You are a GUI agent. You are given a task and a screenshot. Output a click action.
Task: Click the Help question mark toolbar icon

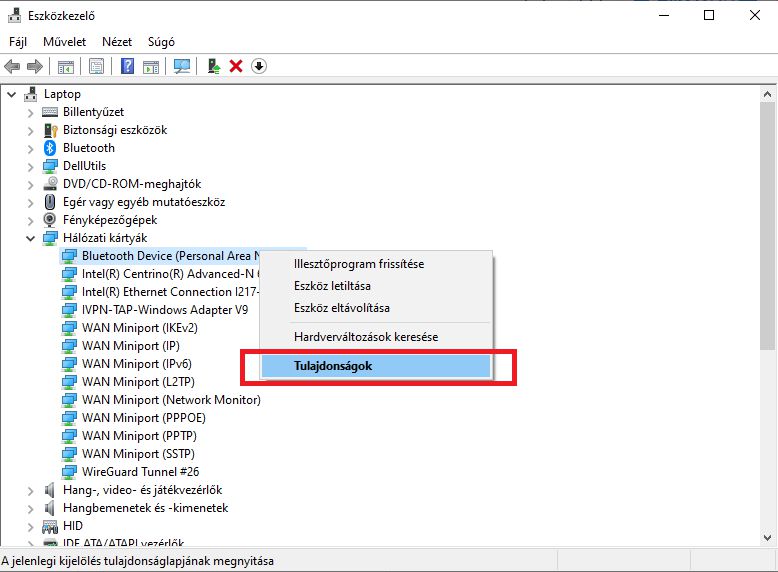(x=128, y=66)
